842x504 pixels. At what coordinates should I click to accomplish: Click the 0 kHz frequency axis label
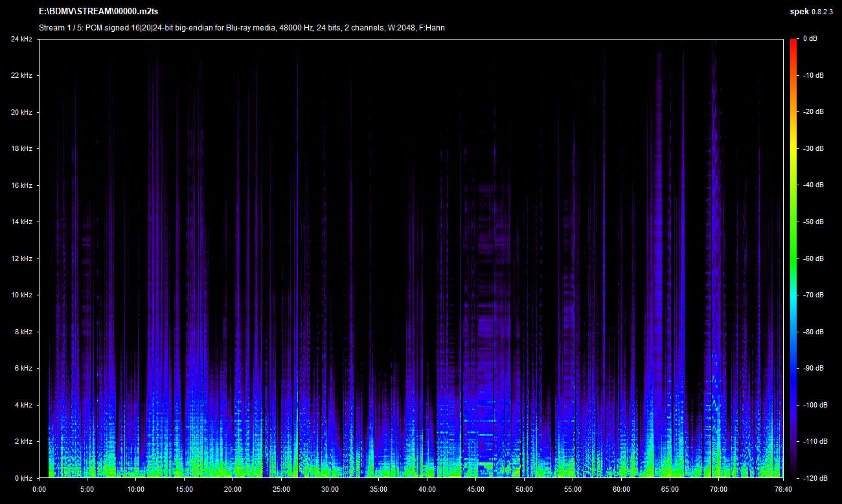23,478
